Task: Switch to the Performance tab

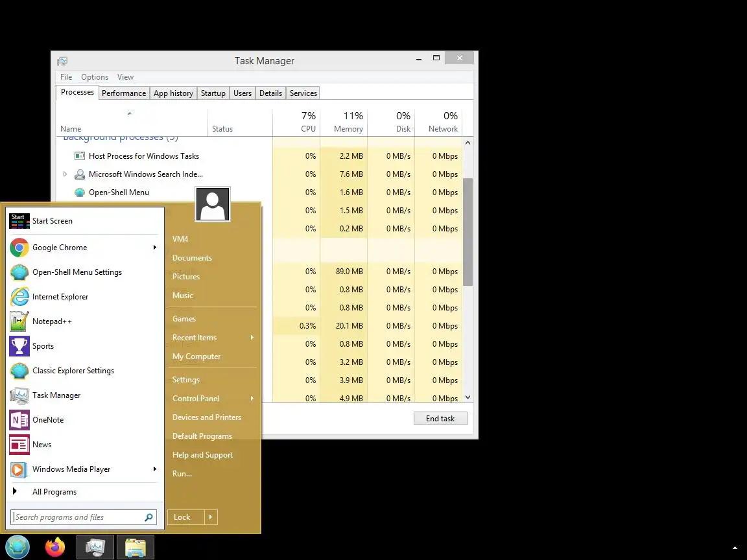Action: (124, 93)
